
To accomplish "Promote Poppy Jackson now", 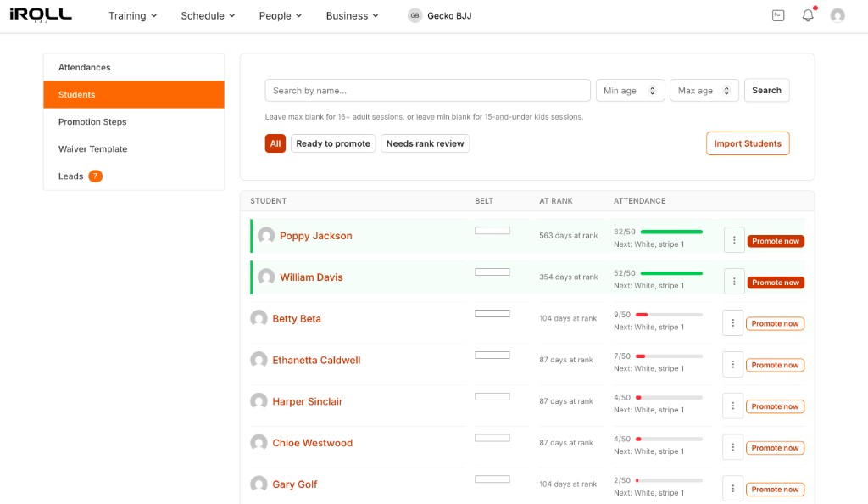I will tap(776, 241).
